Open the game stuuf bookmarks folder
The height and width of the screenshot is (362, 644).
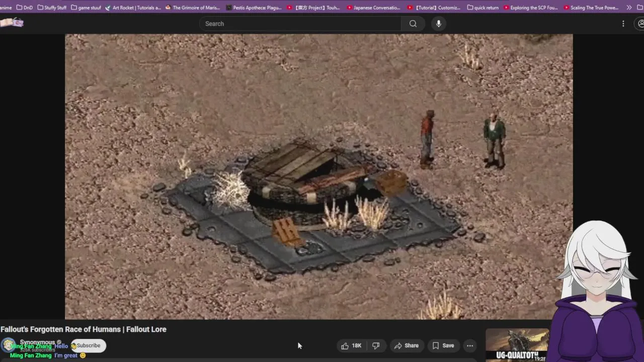point(87,8)
